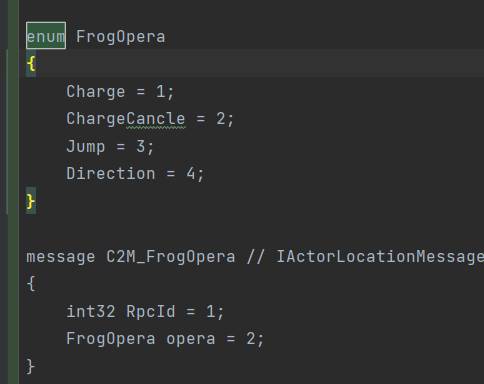Click the Direction enum entry
The width and height of the screenshot is (484, 384).
(x=111, y=174)
